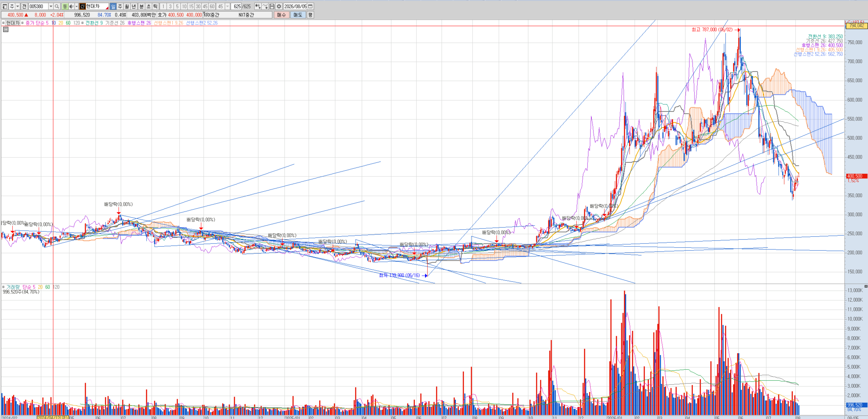The height and width of the screenshot is (419, 868).
Task: Click the yellow 794,042 price axis tag
Action: pos(856,26)
